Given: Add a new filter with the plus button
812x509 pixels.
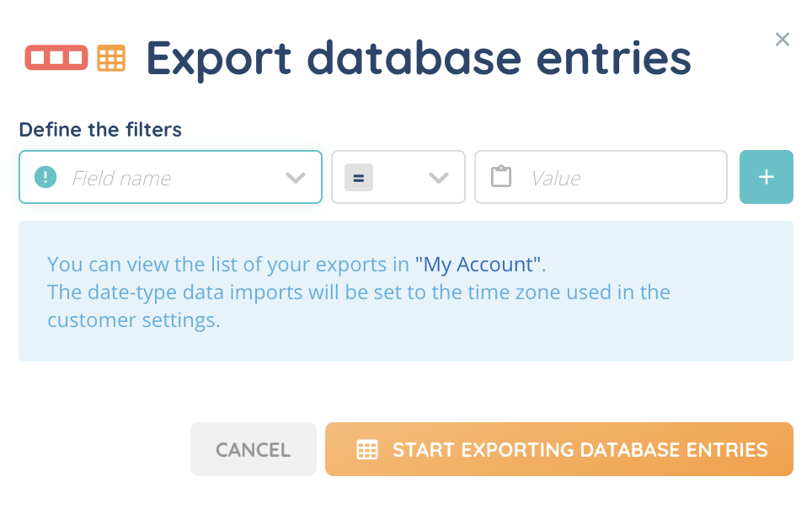Looking at the screenshot, I should [766, 177].
